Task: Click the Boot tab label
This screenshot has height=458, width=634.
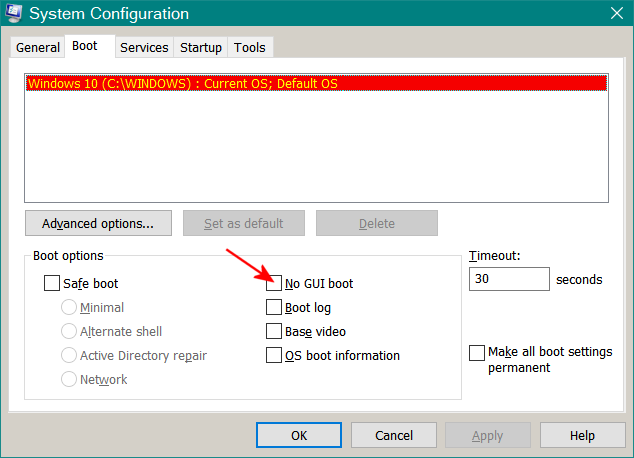Action: point(85,46)
